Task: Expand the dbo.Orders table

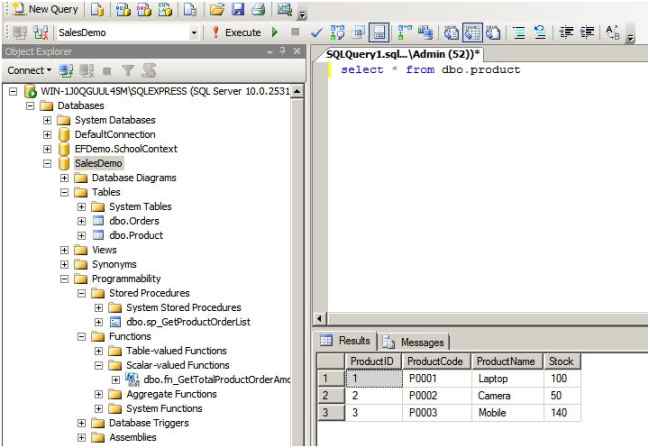Action: tap(82, 221)
